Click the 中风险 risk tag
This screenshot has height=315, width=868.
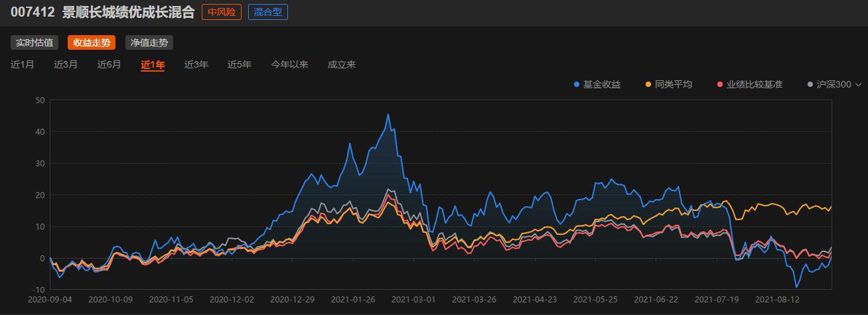point(222,12)
